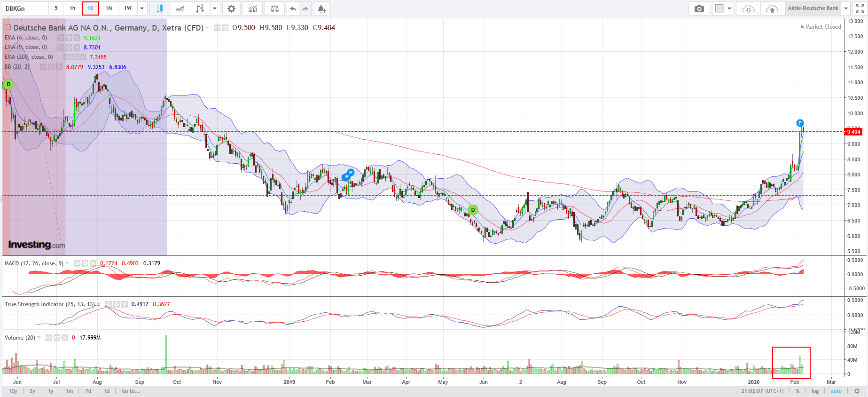Show the 3y date range
Viewport: 868px width, 397px height.
pyautogui.click(x=32, y=391)
